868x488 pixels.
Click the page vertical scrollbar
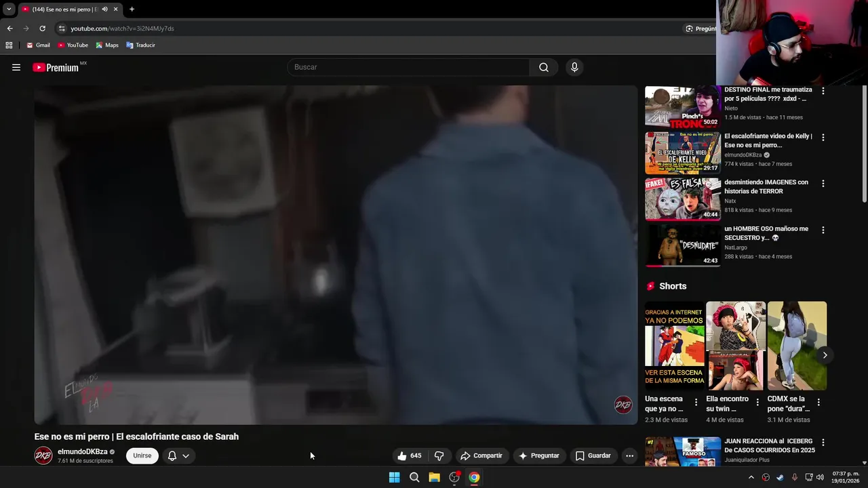[x=864, y=144]
